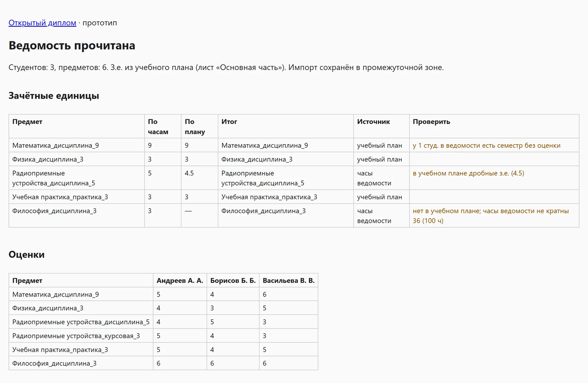Open the «Открытый диплом» link
Screen dimensions: 588x383
42,23
